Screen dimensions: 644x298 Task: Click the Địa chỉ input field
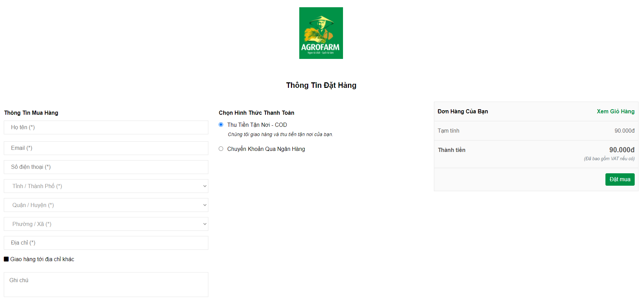click(106, 243)
